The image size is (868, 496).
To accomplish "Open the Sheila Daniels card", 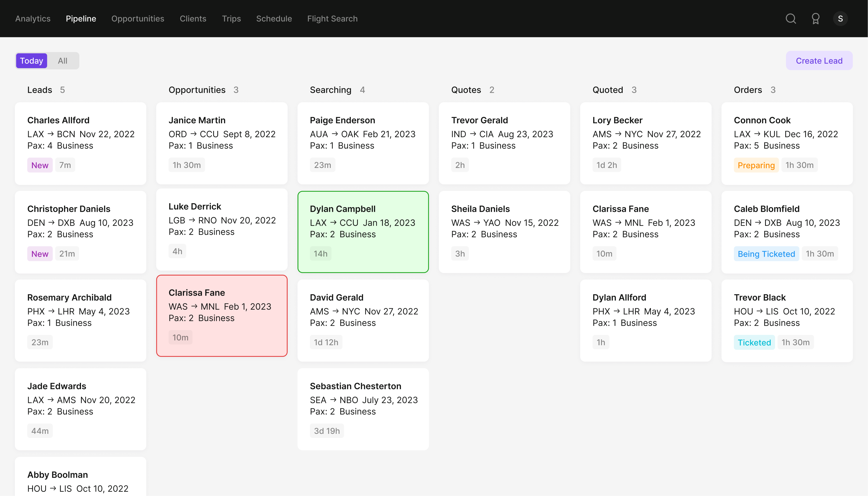I will click(x=504, y=232).
